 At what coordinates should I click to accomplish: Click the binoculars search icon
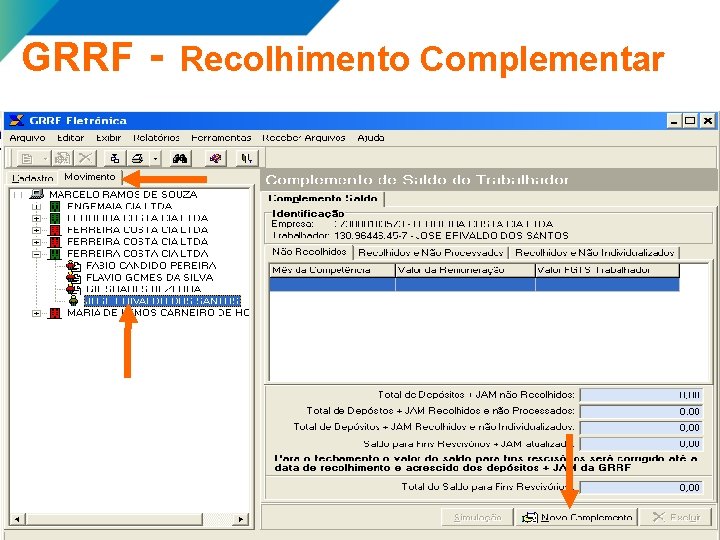[180, 159]
